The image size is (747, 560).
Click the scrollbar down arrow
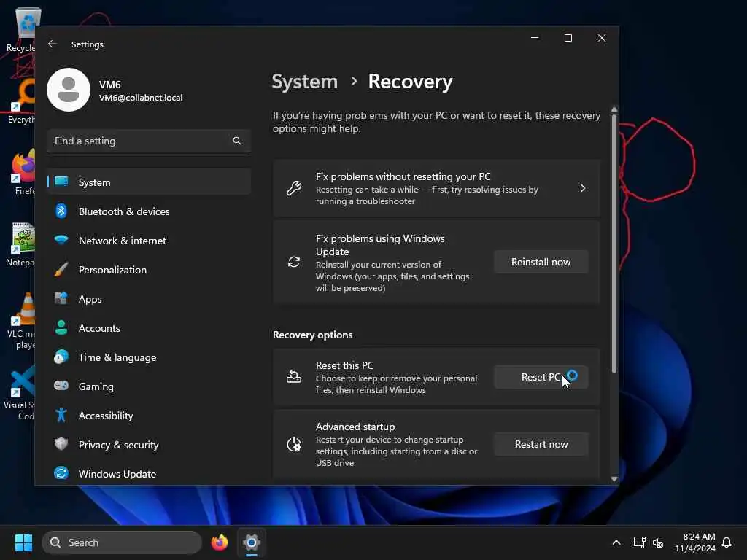(x=614, y=479)
